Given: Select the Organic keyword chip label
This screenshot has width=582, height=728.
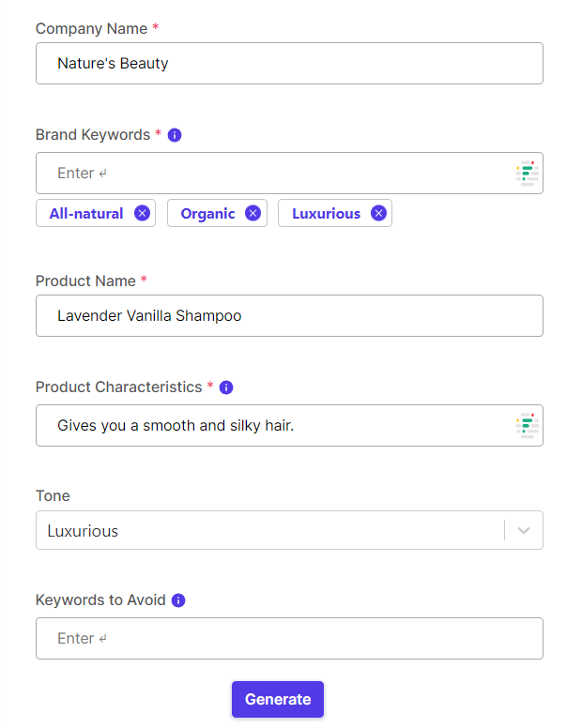Looking at the screenshot, I should pyautogui.click(x=207, y=214).
